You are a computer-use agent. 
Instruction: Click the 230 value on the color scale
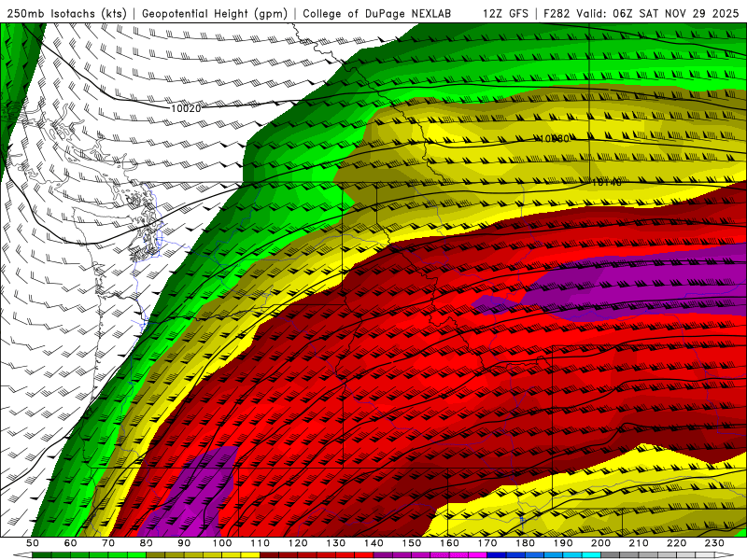[x=714, y=543]
